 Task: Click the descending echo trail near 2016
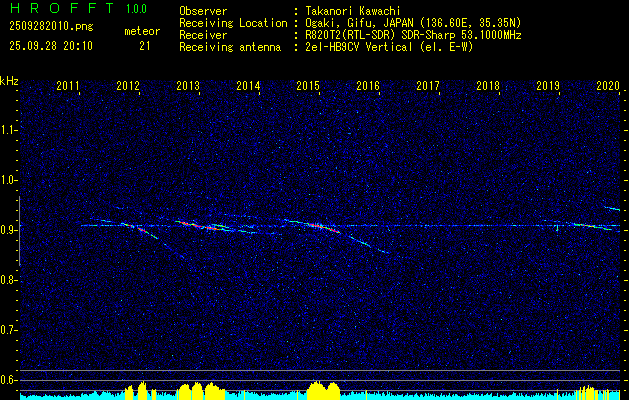pyautogui.click(x=368, y=244)
